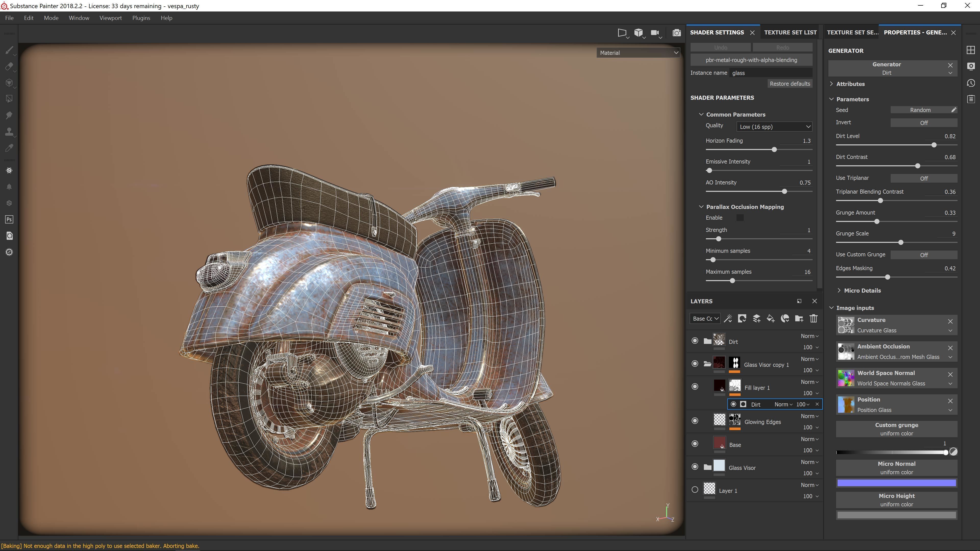The image size is (980, 551).
Task: Click the video camera selection icon
Action: [655, 33]
